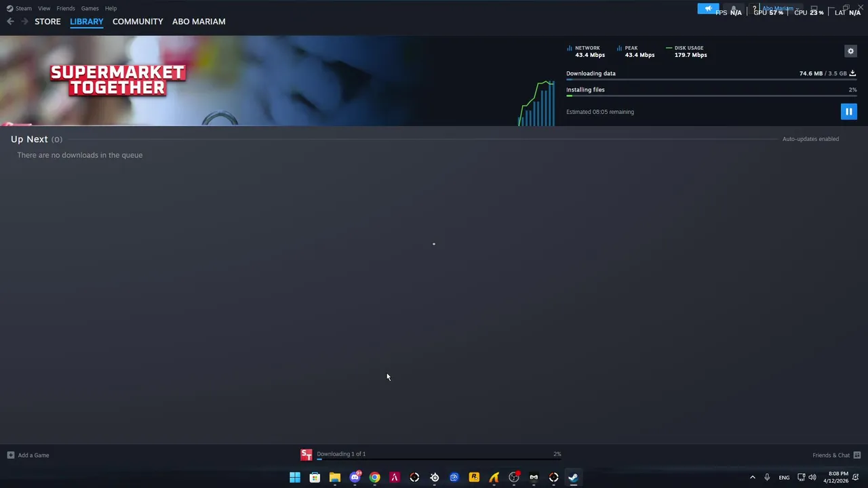
Task: Click the Supermarket Together icon in bottom bar
Action: [x=307, y=455]
